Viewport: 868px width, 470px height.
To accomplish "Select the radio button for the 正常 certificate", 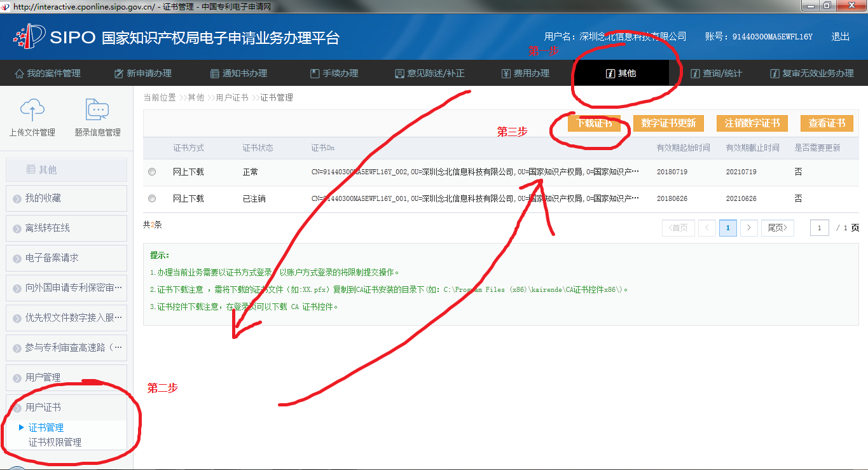I will pyautogui.click(x=151, y=172).
